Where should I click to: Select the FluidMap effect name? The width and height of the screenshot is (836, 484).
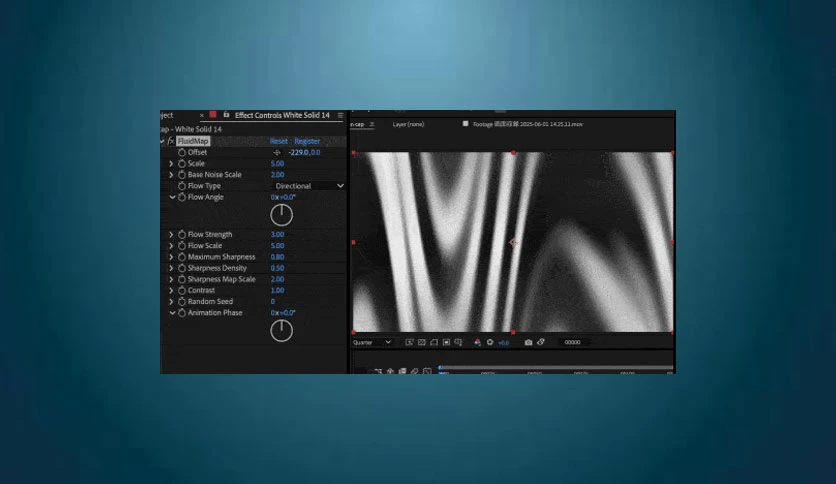pos(193,141)
